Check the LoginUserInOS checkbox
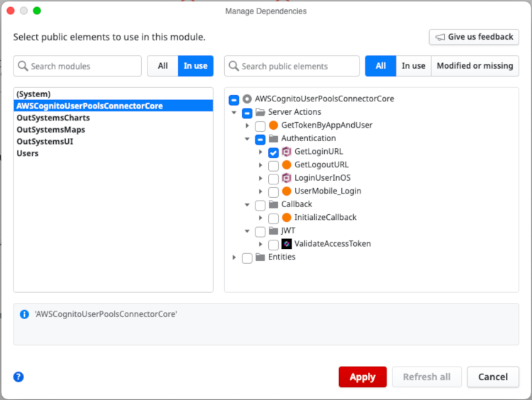This screenshot has width=532, height=400. (x=274, y=179)
